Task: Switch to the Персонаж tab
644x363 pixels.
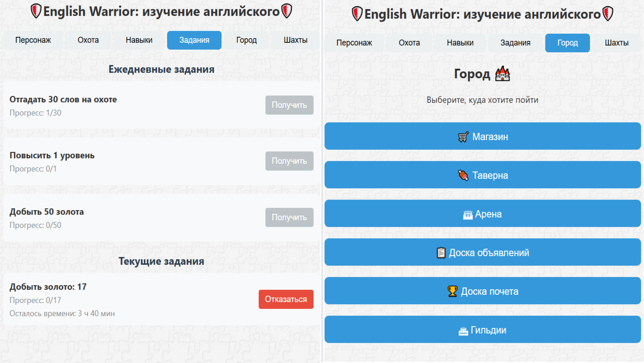Action: [32, 40]
